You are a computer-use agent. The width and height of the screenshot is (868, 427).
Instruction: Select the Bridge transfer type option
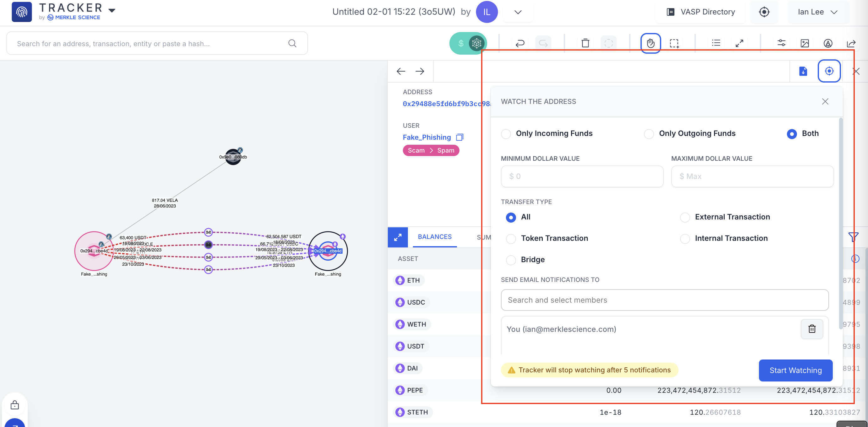tap(511, 260)
